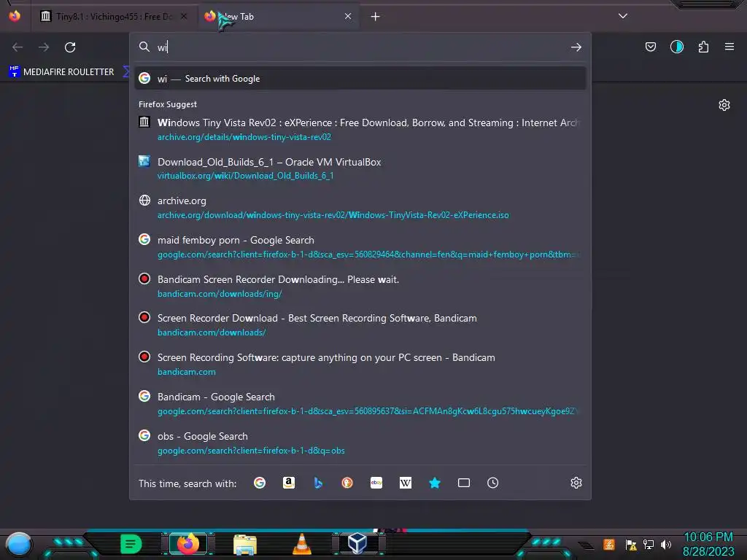Open a new tab with the plus button

coord(376,17)
